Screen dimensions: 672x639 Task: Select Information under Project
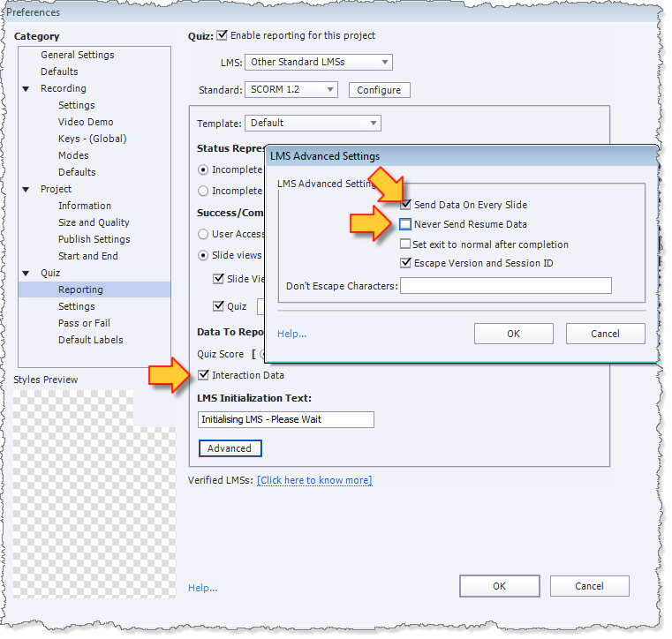[x=85, y=206]
